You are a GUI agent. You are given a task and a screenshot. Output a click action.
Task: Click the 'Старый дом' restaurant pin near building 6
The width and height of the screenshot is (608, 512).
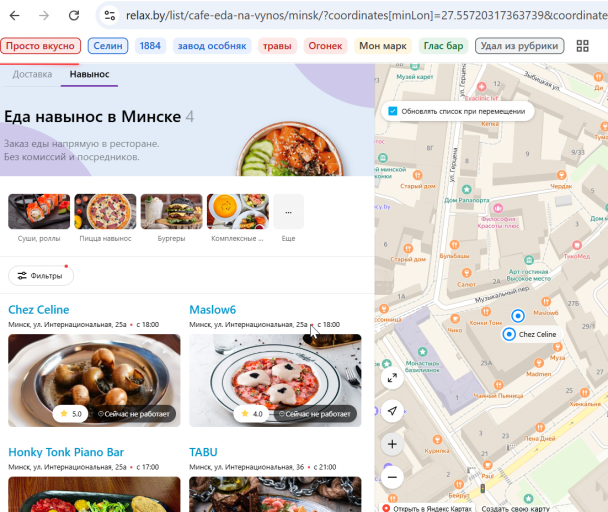tap(408, 248)
